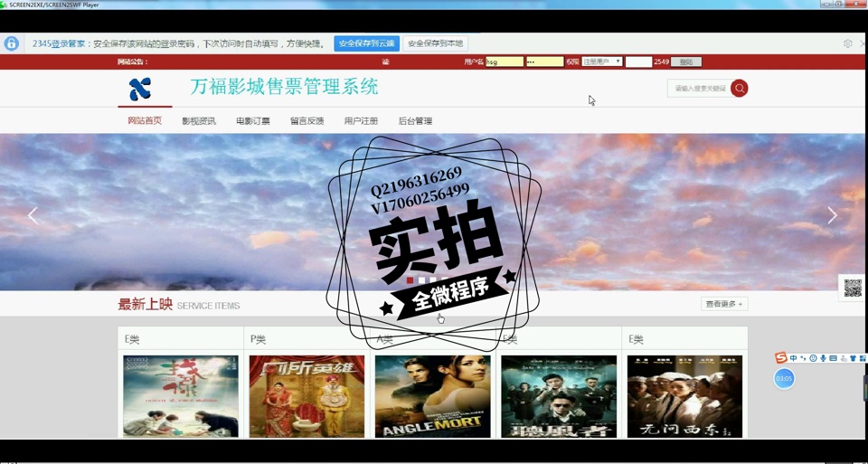The height and width of the screenshot is (464, 868).
Task: Click the Sogou input method S logo
Action: (x=781, y=358)
